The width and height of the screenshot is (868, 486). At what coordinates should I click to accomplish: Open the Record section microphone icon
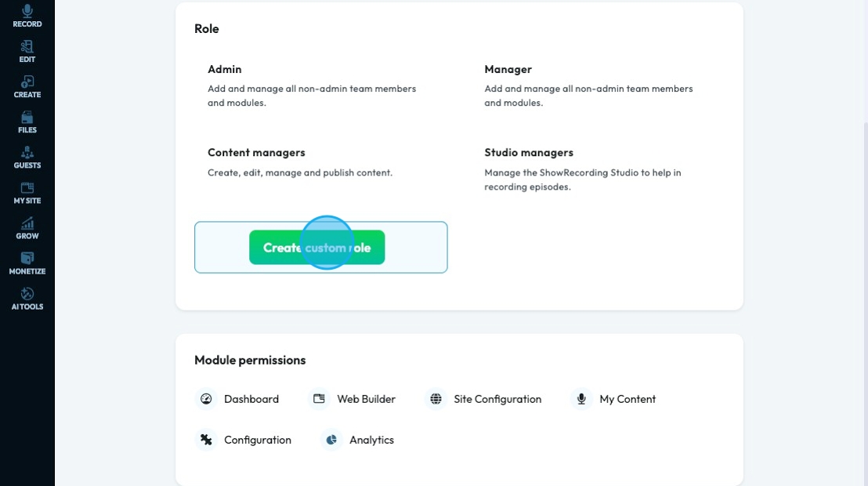27,12
